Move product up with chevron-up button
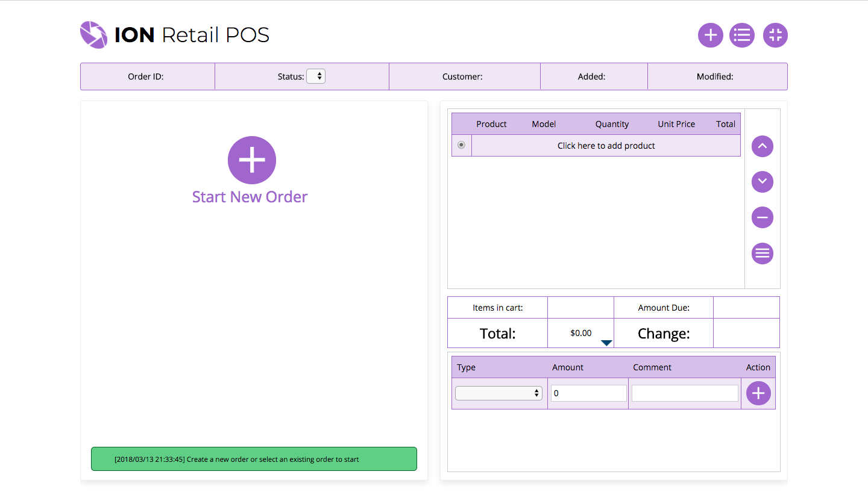 coord(762,146)
